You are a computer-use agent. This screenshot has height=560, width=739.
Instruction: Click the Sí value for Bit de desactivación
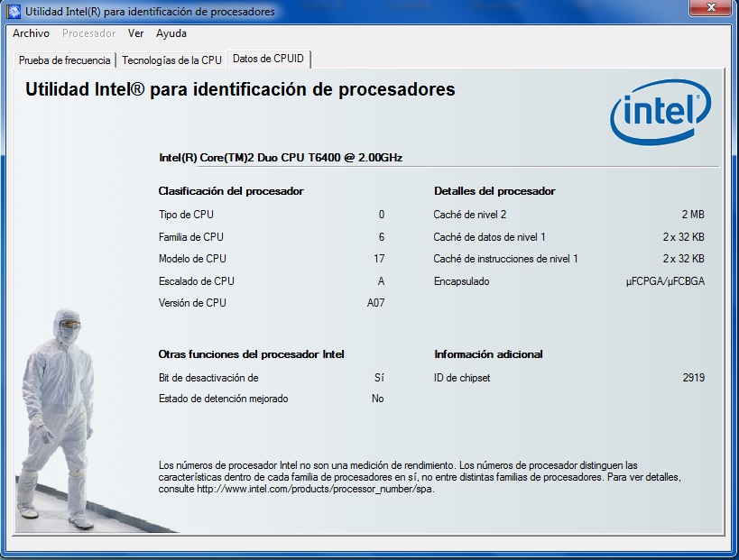pos(379,378)
